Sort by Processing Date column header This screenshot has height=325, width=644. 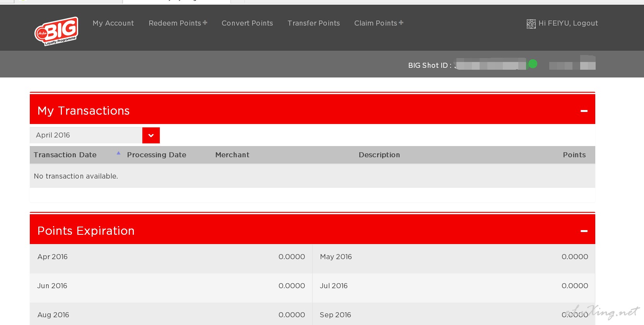click(157, 155)
